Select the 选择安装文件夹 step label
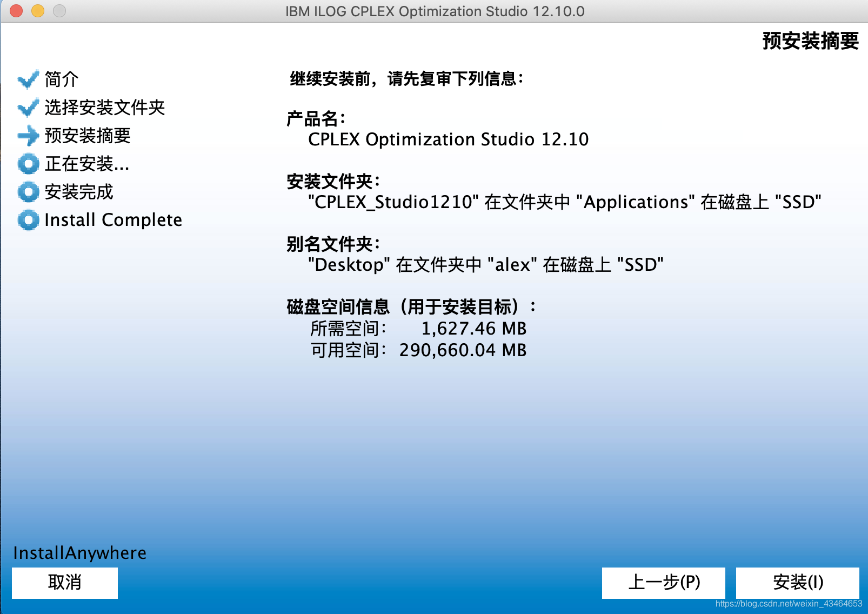Screen dimensions: 868x614 [x=105, y=108]
